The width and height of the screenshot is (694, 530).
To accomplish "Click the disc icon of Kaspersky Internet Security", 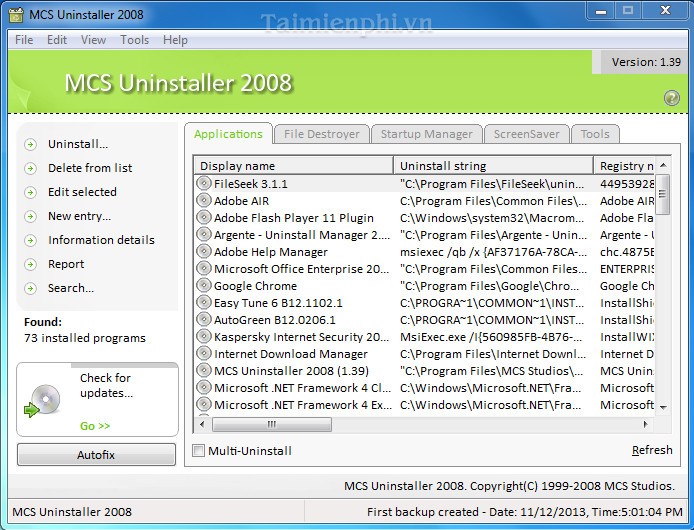I will pyautogui.click(x=204, y=336).
